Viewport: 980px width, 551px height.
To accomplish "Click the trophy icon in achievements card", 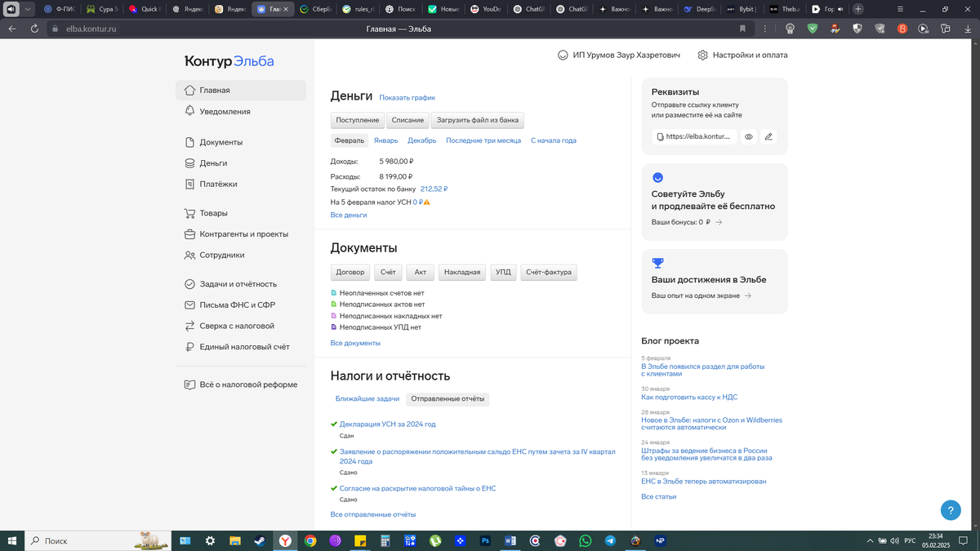I will (658, 263).
